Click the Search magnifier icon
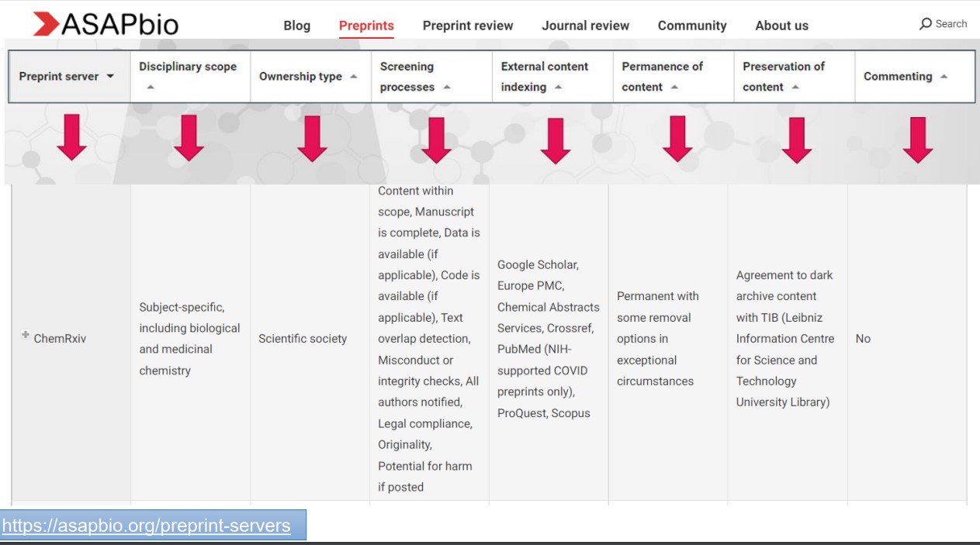Viewport: 980px width, 545px height. (925, 24)
